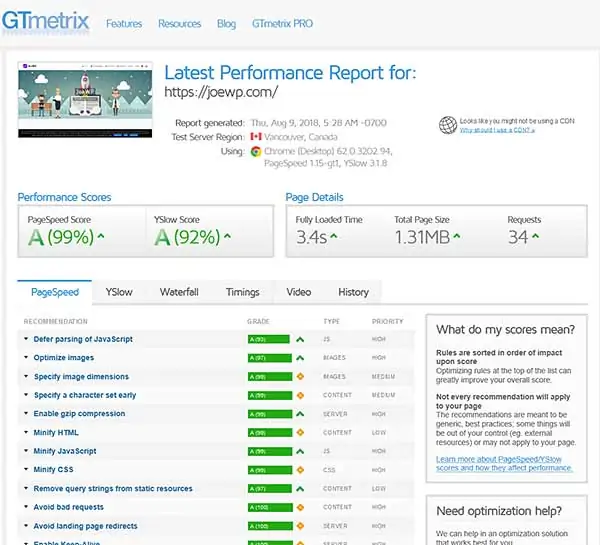600x545 pixels.
Task: Go to the Blog page
Action: point(227,24)
